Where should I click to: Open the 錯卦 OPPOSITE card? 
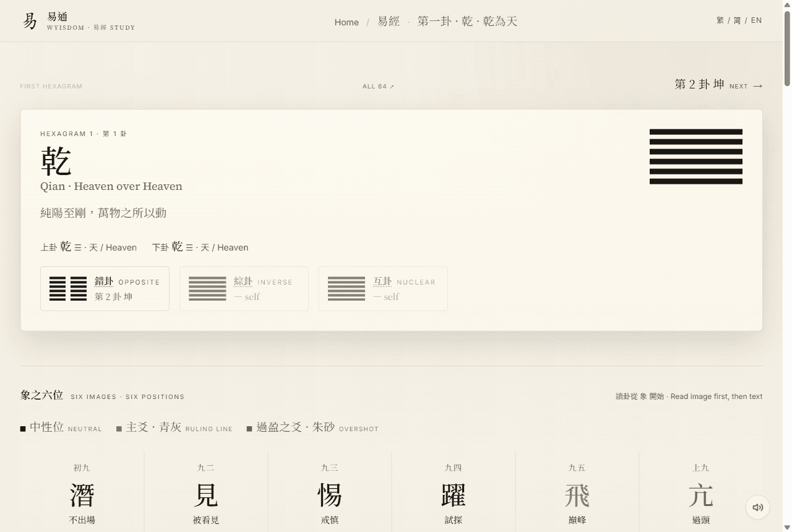tap(105, 288)
